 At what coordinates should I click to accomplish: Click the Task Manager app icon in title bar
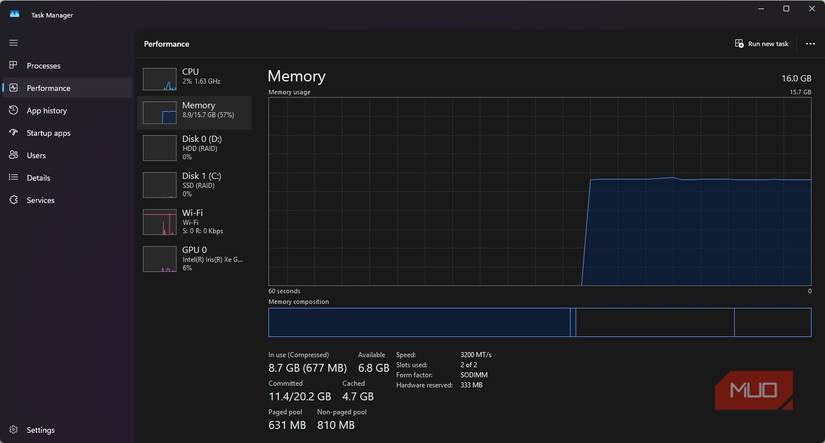(x=14, y=14)
